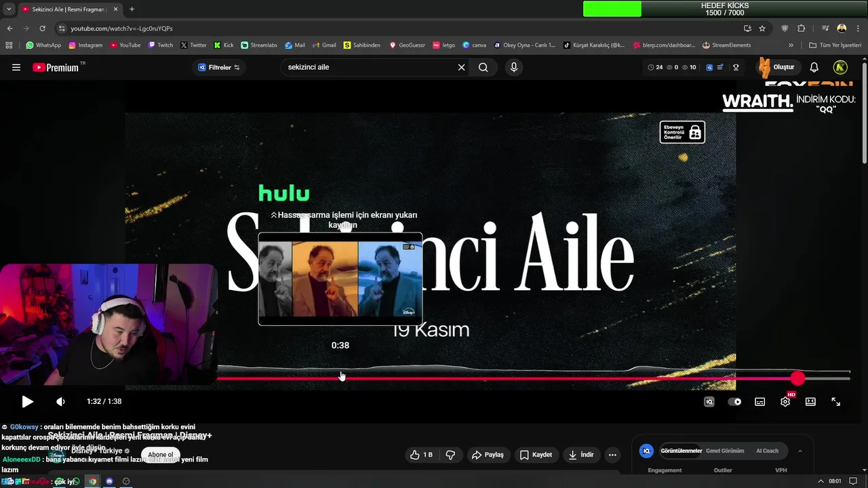The width and height of the screenshot is (868, 488).
Task: Dislike the video with thumbs down
Action: pos(450,455)
